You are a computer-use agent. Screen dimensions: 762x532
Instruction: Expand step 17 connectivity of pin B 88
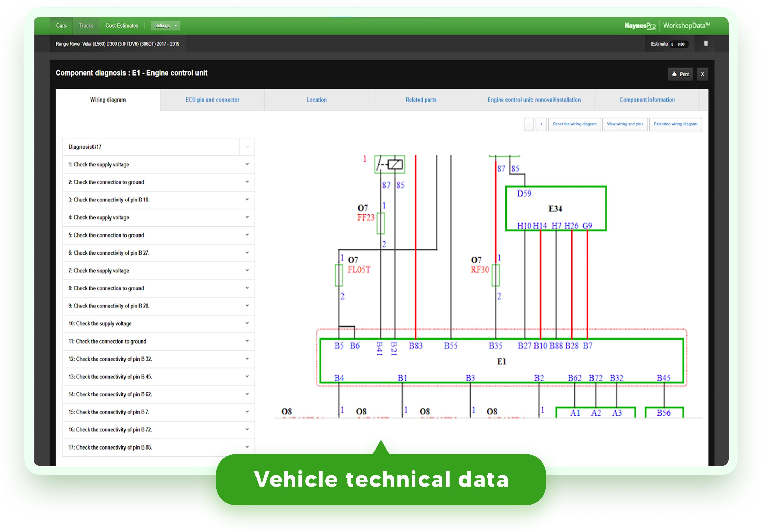tap(159, 447)
